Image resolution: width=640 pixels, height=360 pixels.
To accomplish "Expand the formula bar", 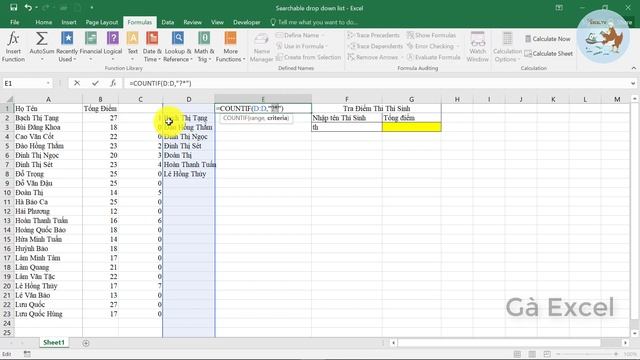I will (x=633, y=83).
